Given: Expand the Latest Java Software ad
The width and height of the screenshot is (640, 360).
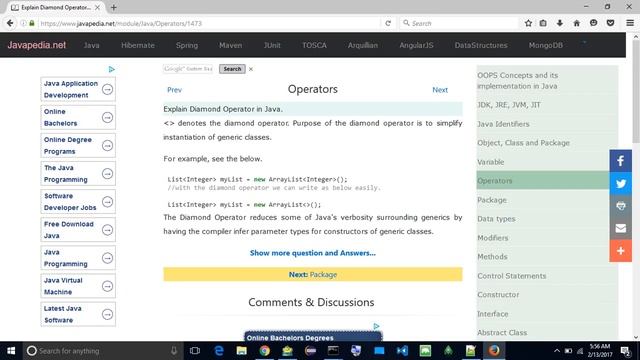Looking at the screenshot, I should [107, 315].
